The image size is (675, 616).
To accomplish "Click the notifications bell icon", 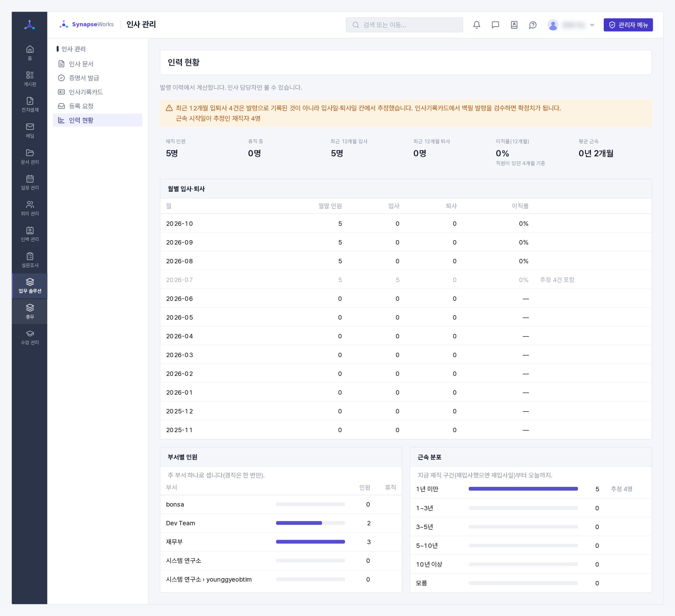I will pos(477,25).
